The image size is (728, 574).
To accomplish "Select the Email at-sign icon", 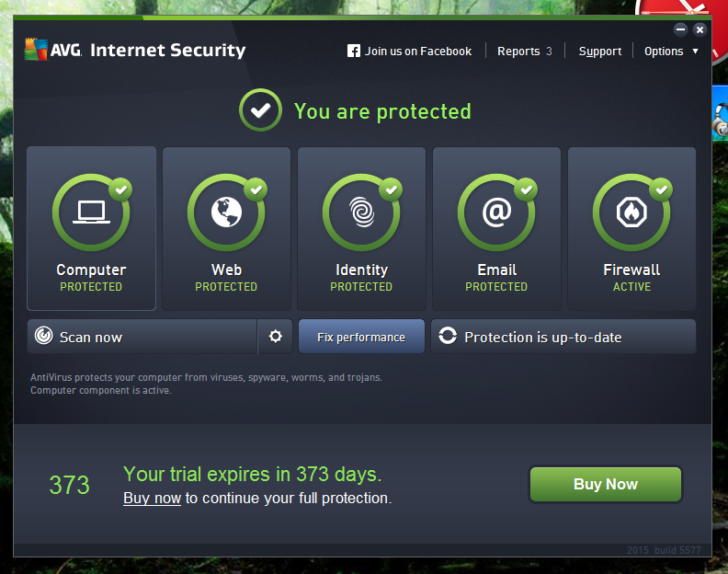I will (496, 212).
